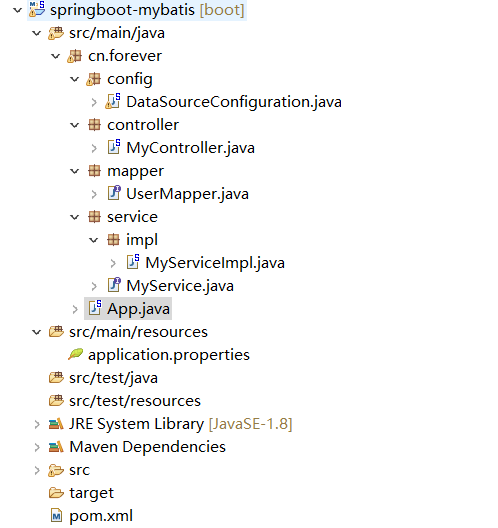This screenshot has height=528, width=498.
Task: Click the application.properties leaf icon
Action: click(x=75, y=354)
